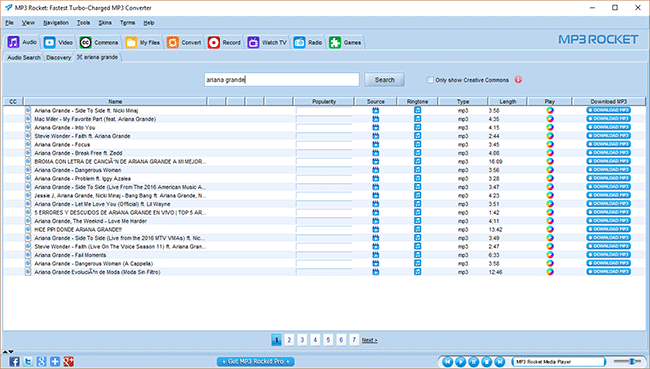Screen dimensions: 650x369
Task: Open the Terms menu
Action: 127,23
